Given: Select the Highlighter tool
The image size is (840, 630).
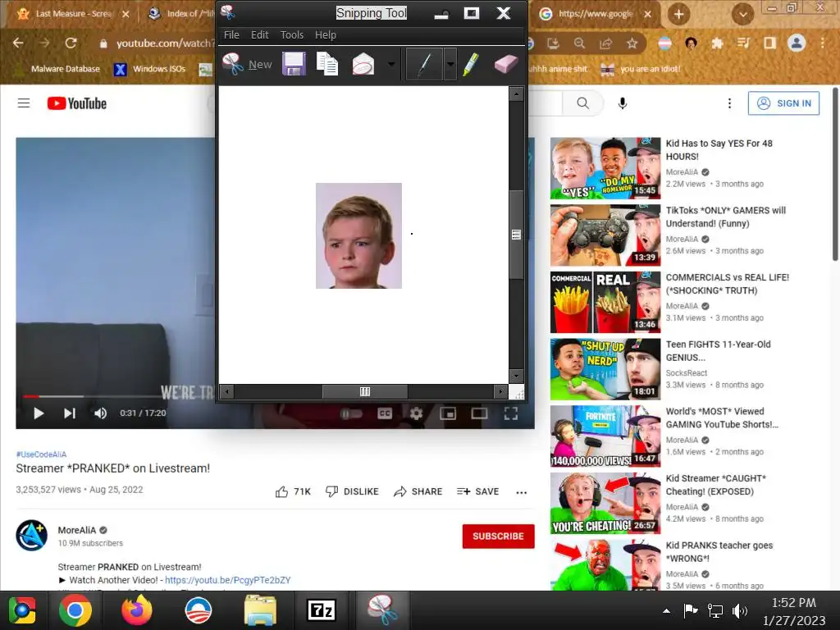Looking at the screenshot, I should pos(470,64).
